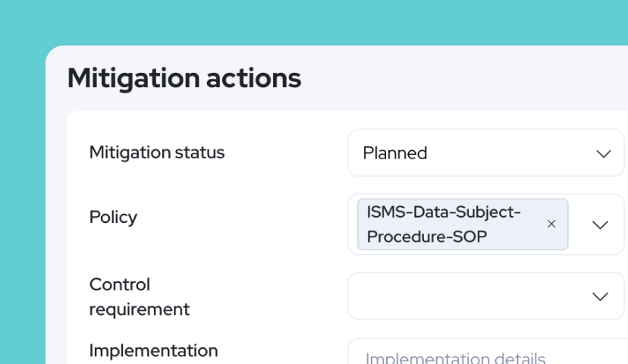Viewport: 628px width, 364px height.
Task: Click the "Control requirement" field label
Action: coord(139,297)
